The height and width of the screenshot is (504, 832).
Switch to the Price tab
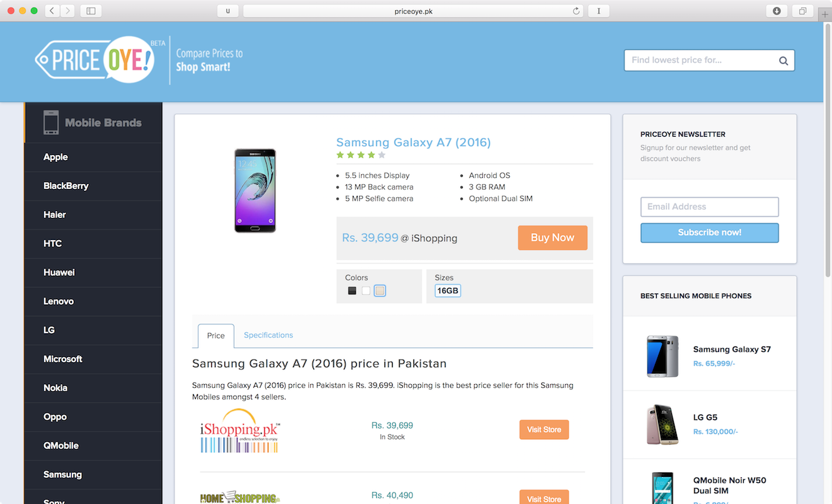click(x=216, y=336)
